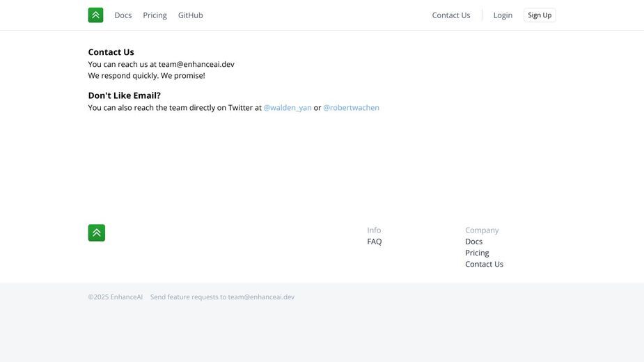Image resolution: width=644 pixels, height=362 pixels.
Task: Open the @walden_yan Twitter link
Action: point(288,108)
